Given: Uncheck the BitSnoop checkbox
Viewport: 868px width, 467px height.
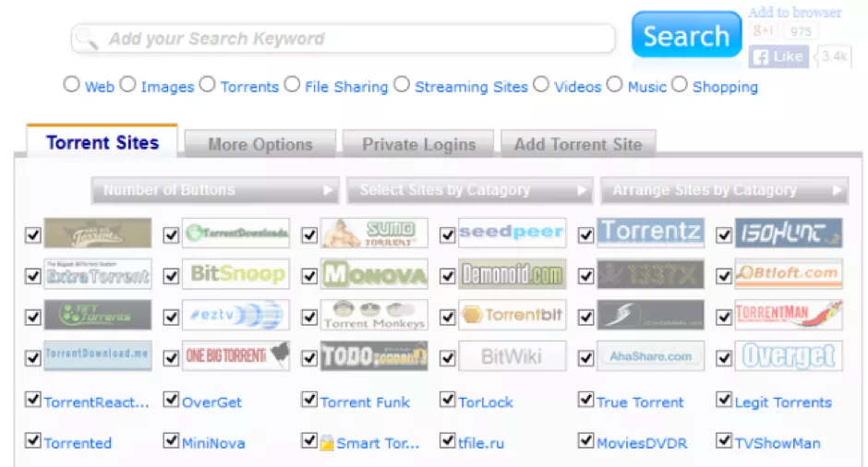Looking at the screenshot, I should tap(171, 276).
